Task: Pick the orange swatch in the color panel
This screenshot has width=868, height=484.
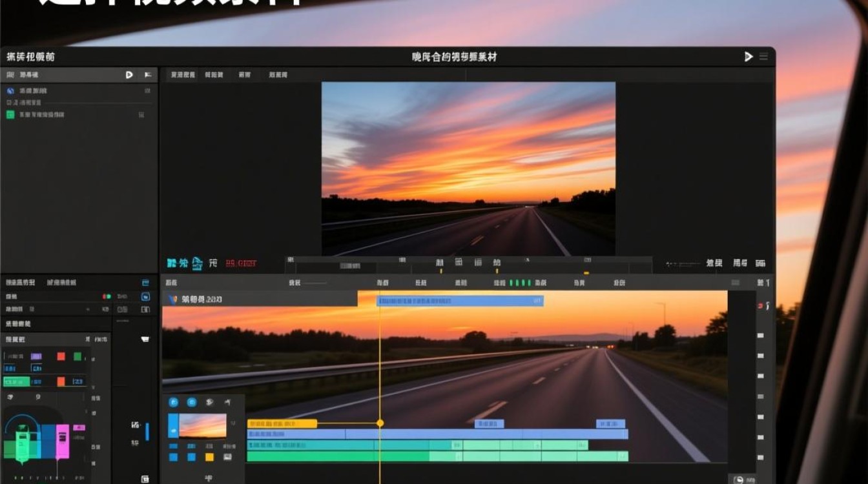Action: (61, 381)
